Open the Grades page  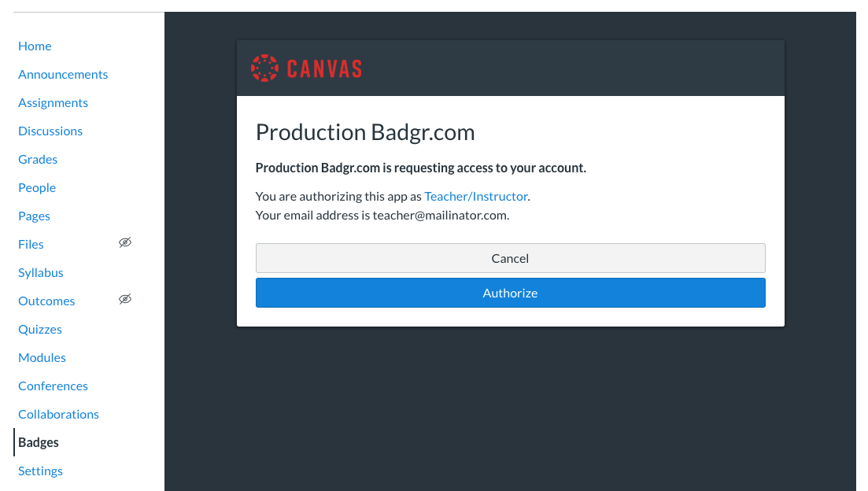point(38,160)
